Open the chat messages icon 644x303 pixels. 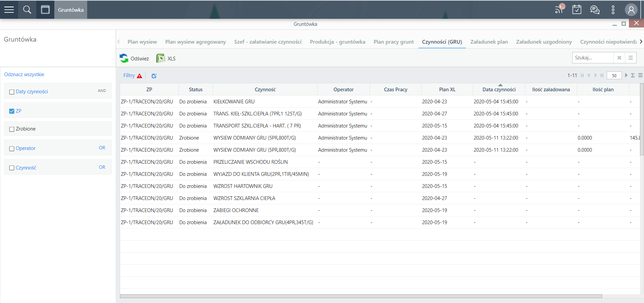click(x=595, y=10)
